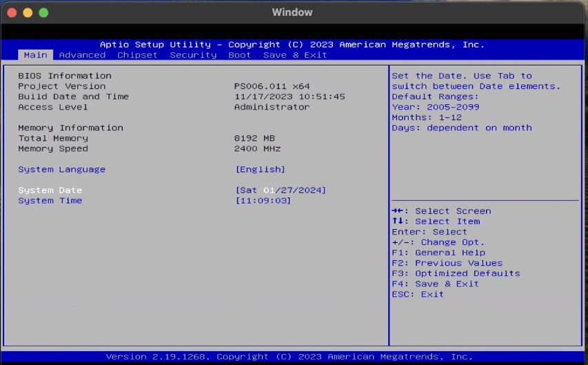Click the 'F4: Save & Exit' key hint
The width and height of the screenshot is (588, 365).
click(x=436, y=284)
